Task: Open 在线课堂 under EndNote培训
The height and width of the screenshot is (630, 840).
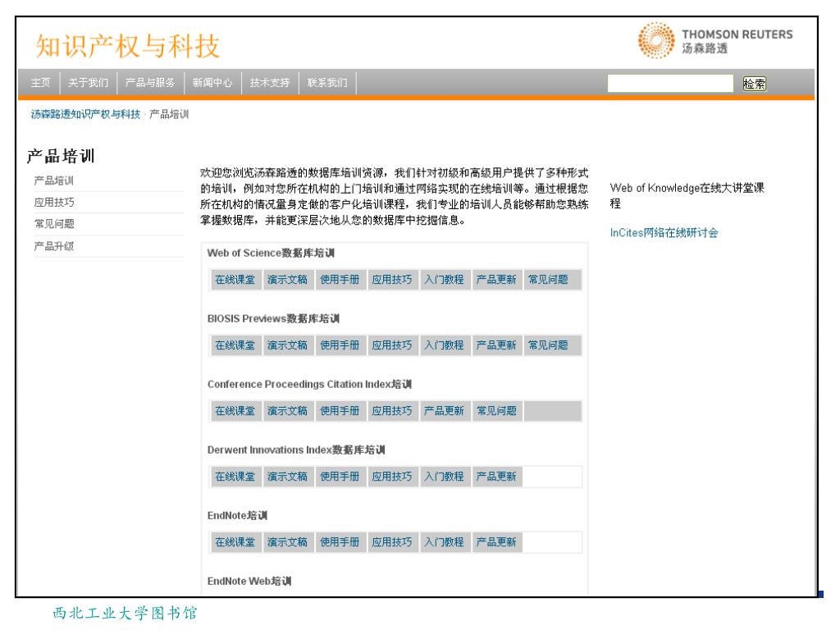Action: coord(235,542)
